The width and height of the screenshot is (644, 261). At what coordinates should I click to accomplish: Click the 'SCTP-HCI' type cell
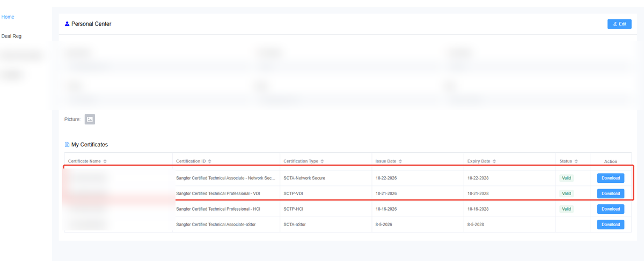pyautogui.click(x=293, y=209)
